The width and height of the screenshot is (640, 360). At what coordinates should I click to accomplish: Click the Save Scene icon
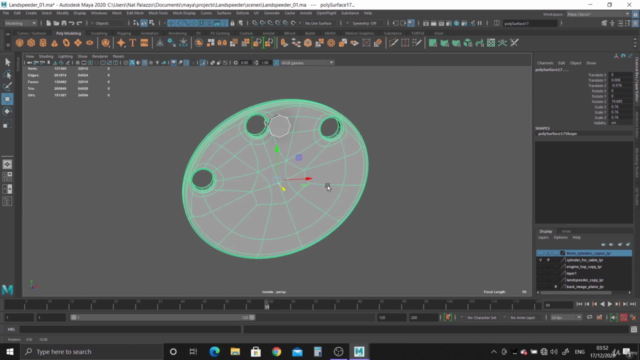[x=64, y=23]
